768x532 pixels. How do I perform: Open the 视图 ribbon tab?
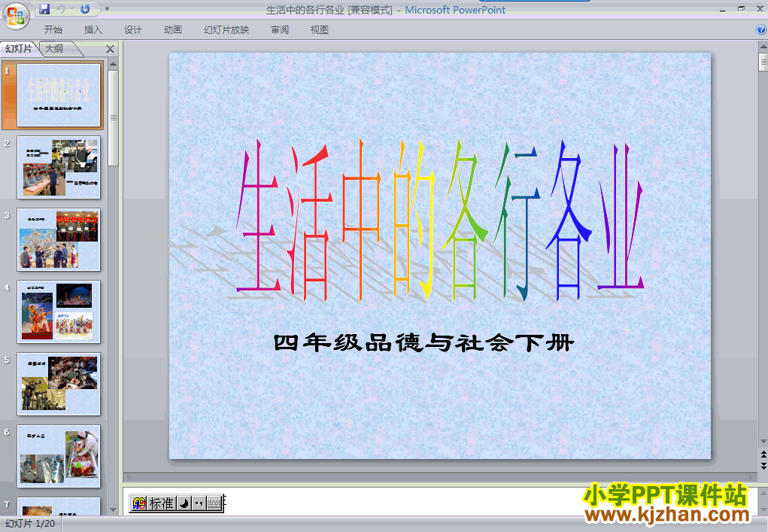pyautogui.click(x=320, y=30)
